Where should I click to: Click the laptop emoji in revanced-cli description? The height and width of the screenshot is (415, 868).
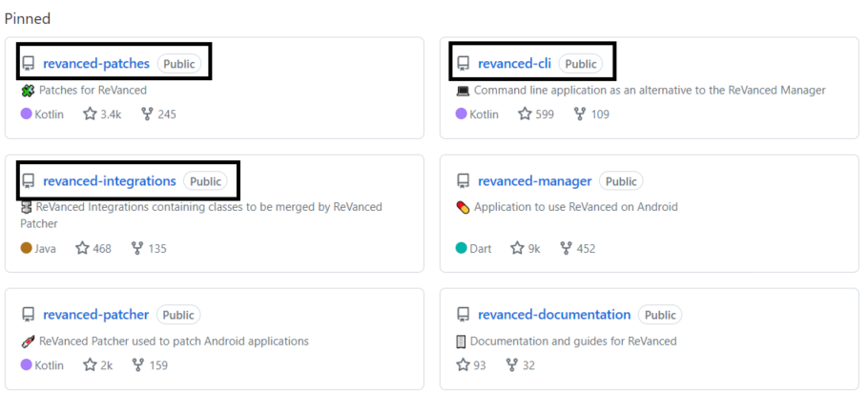463,91
